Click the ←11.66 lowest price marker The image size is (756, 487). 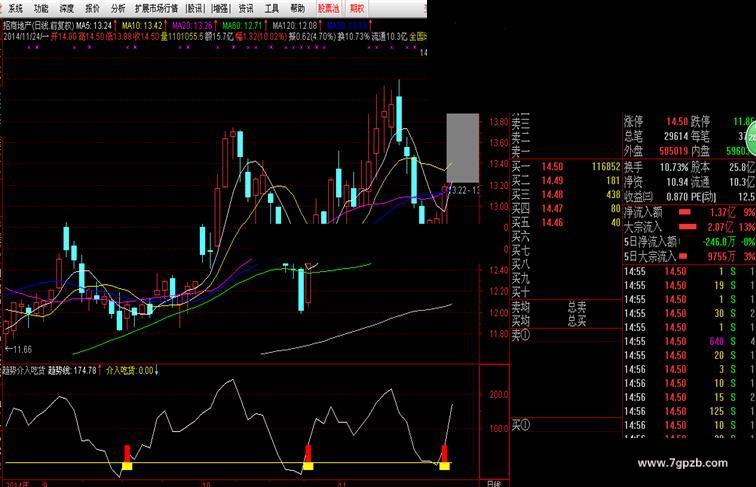(x=18, y=349)
